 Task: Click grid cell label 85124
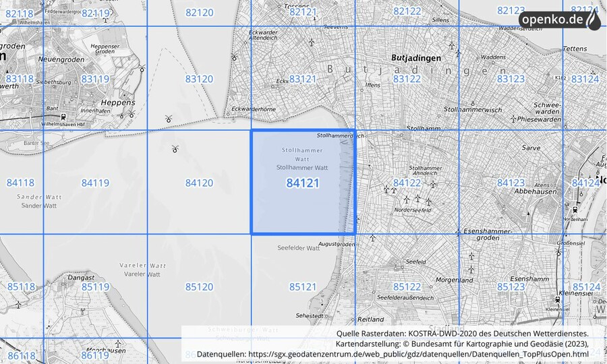(586, 287)
